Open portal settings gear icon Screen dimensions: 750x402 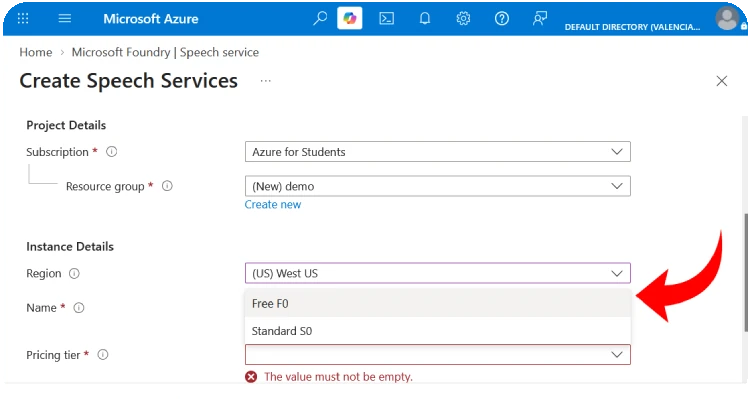(463, 19)
